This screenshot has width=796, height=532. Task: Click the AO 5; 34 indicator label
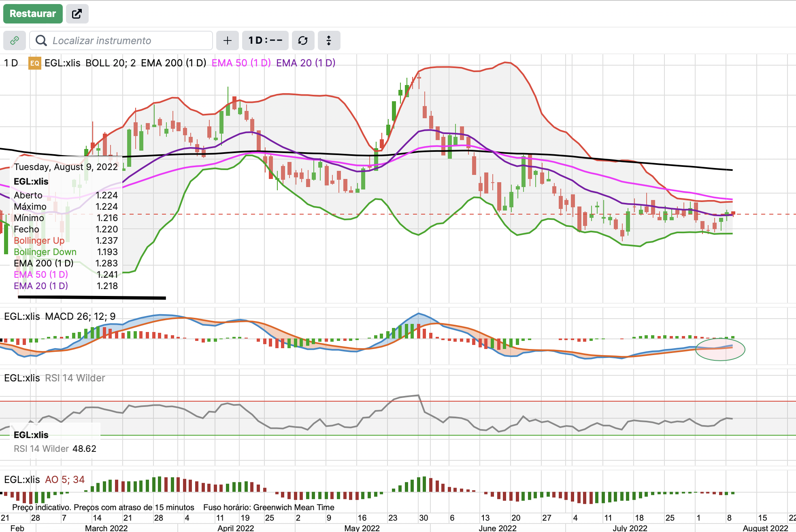click(x=65, y=479)
